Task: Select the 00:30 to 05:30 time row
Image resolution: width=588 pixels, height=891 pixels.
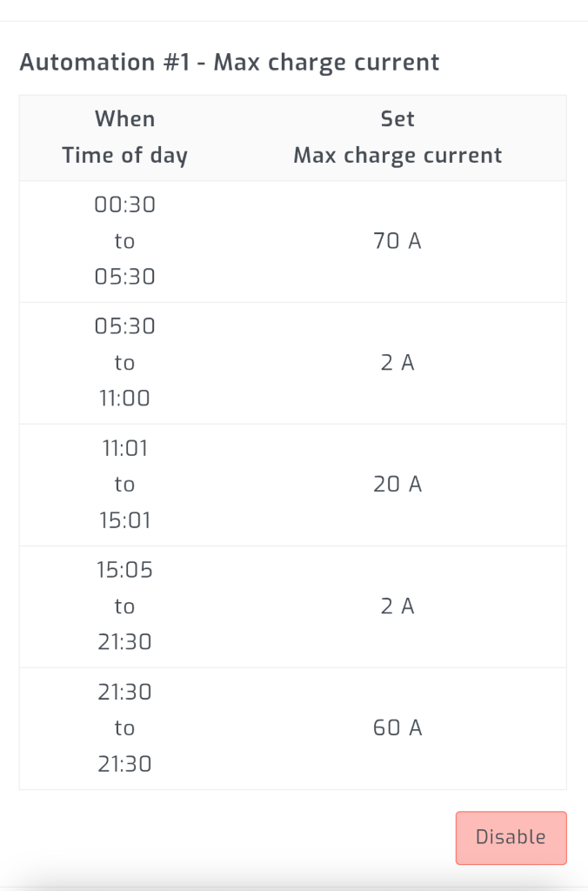Action: pos(124,241)
